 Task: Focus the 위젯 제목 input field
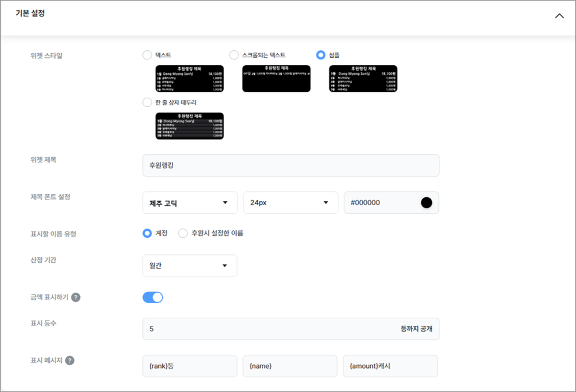pos(291,165)
